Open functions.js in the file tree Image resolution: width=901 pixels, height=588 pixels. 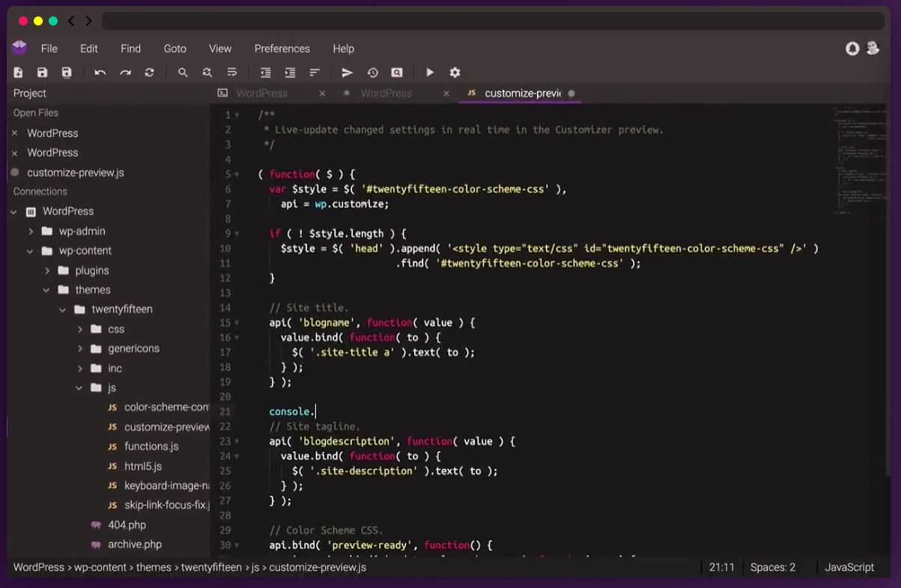click(x=151, y=446)
